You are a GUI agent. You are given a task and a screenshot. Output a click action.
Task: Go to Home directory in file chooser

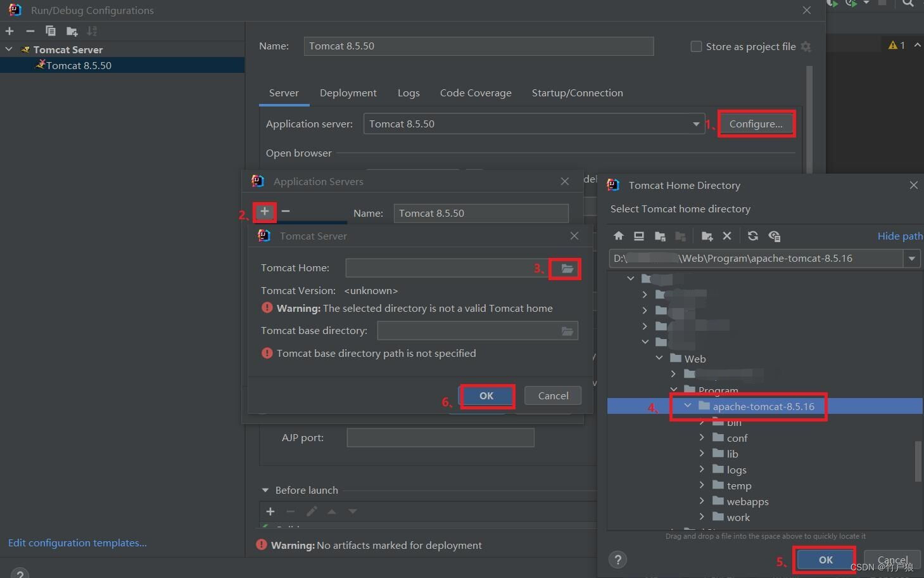click(x=619, y=236)
